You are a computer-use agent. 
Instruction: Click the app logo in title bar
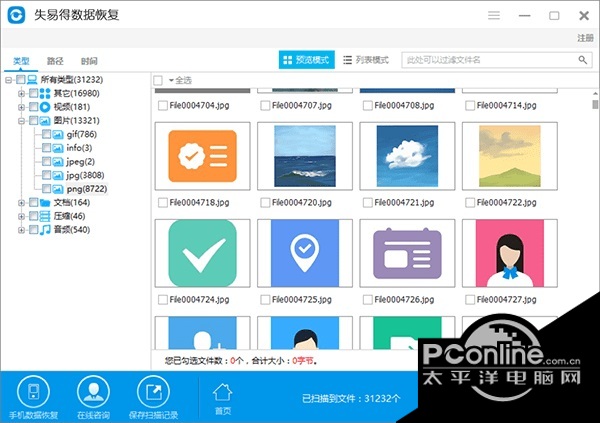click(16, 15)
